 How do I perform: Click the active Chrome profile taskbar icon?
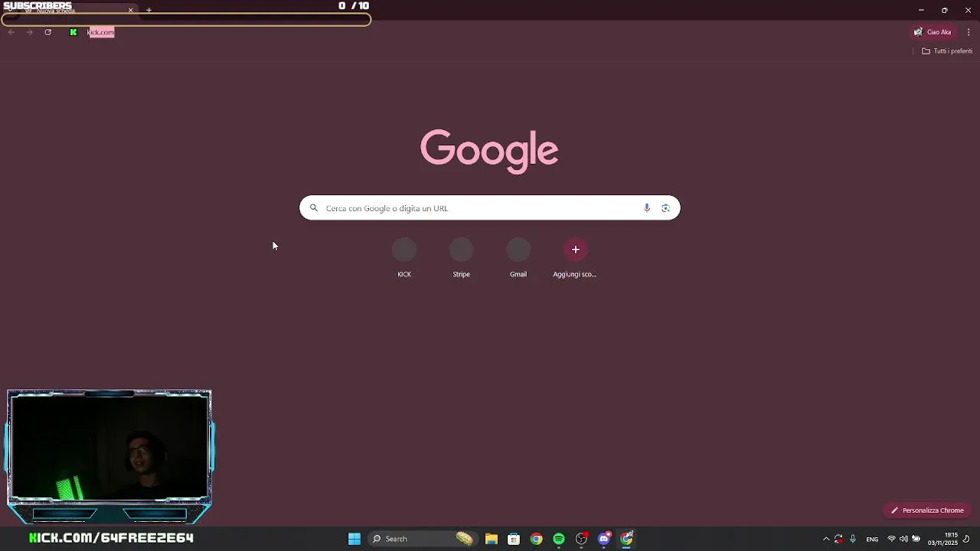tap(627, 539)
